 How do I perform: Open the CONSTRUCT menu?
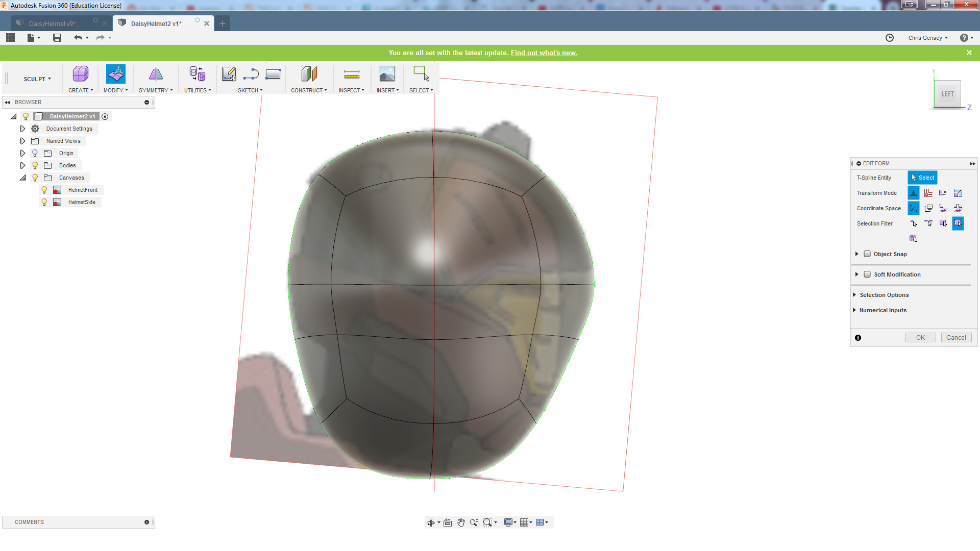(309, 90)
